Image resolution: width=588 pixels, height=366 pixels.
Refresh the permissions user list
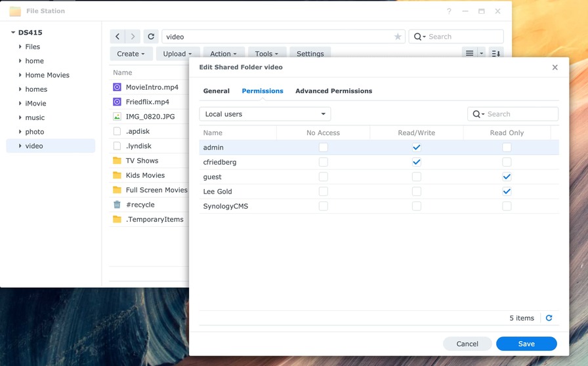[549, 317]
